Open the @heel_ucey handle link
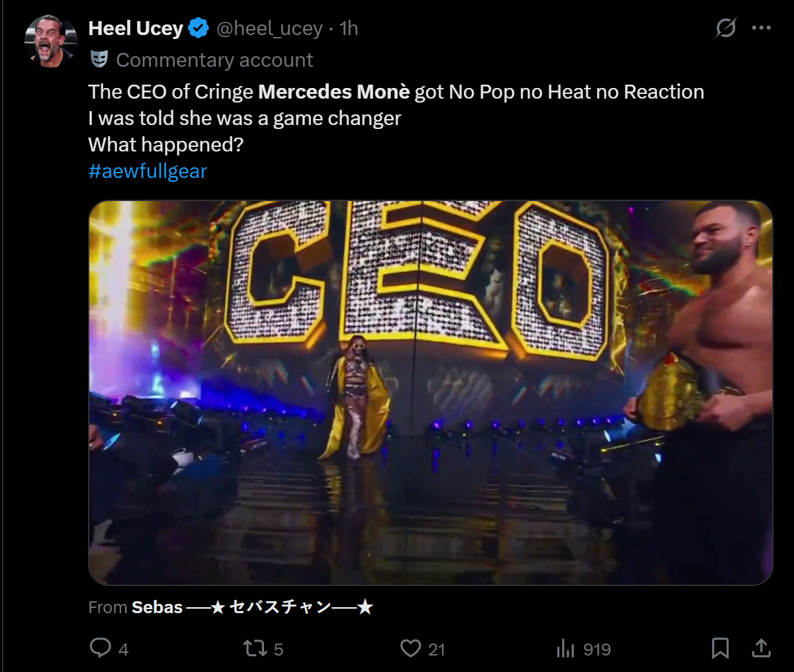Screen dimensions: 794x672 pyautogui.click(x=269, y=28)
